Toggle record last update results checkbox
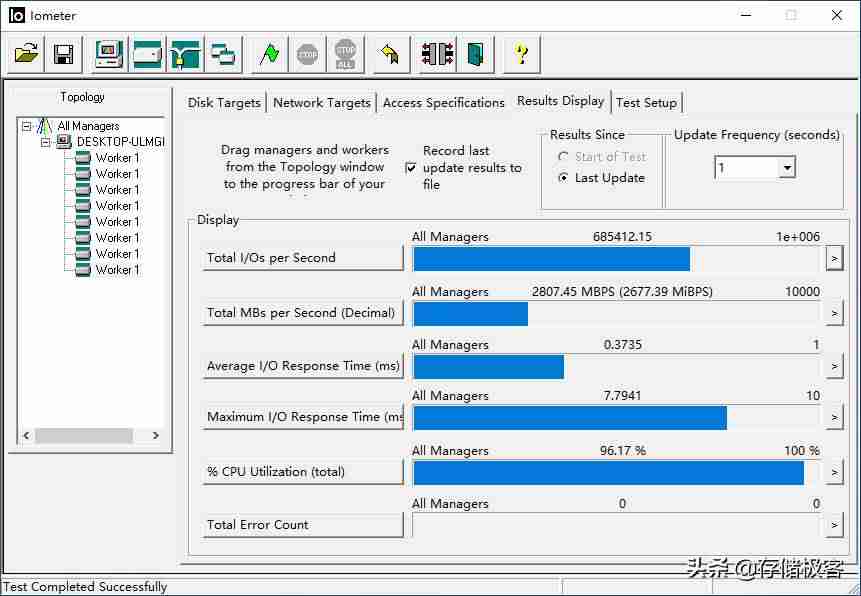This screenshot has width=861, height=596. tap(410, 168)
